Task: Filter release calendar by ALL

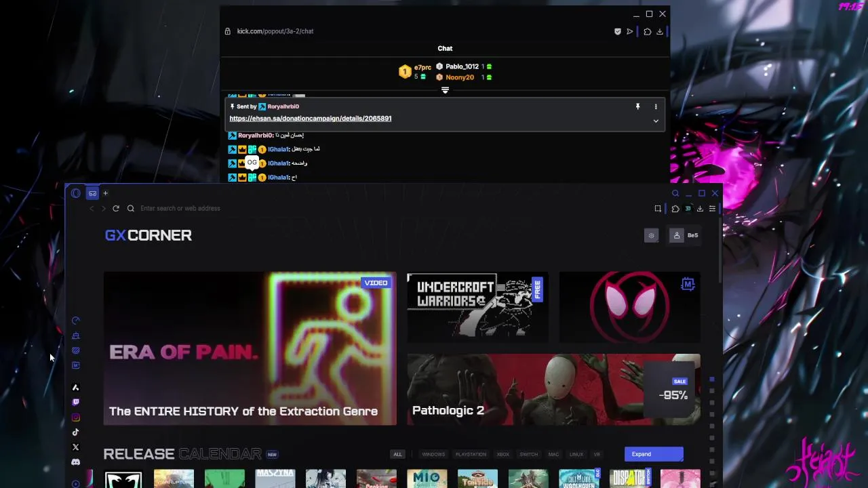Action: (397, 454)
